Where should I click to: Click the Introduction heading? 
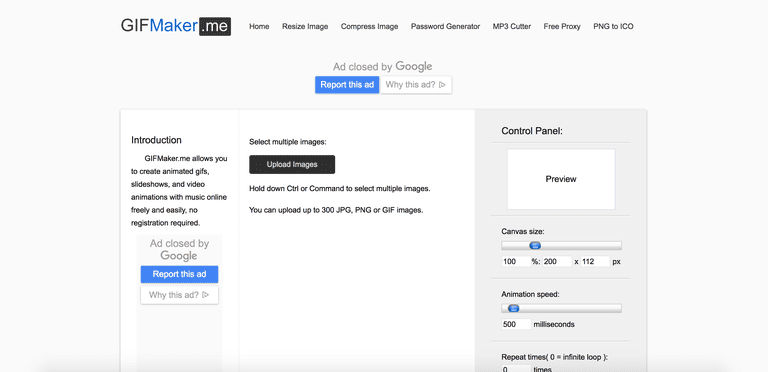pos(156,140)
